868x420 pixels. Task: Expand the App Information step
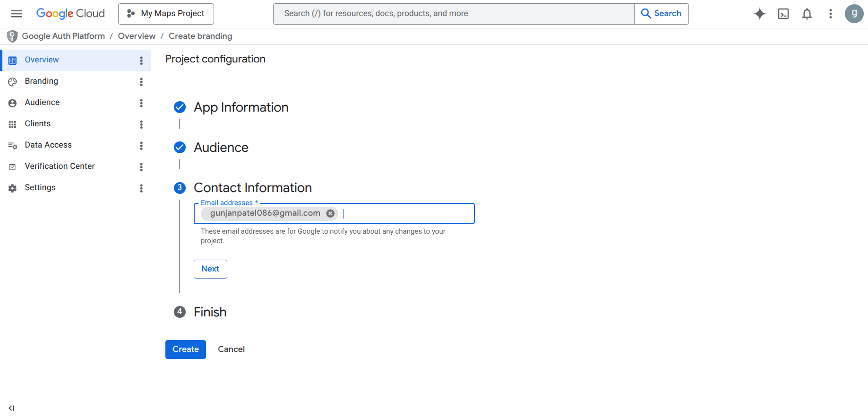click(241, 107)
